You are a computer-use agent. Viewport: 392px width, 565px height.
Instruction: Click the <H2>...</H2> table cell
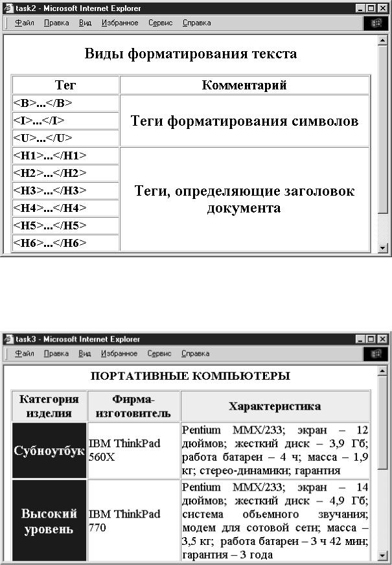pyautogui.click(x=65, y=173)
